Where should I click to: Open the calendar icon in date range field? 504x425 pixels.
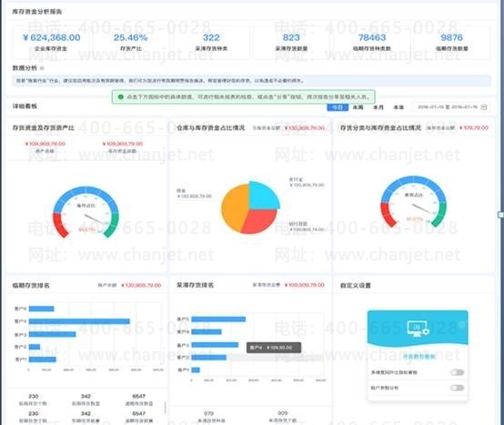point(483,107)
